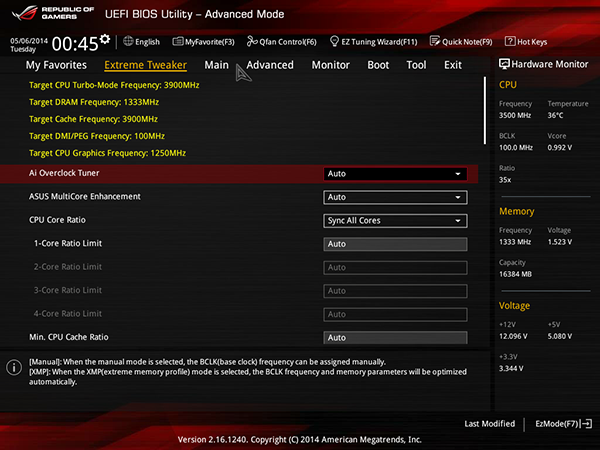Click the CPU temperature value 36°C
The height and width of the screenshot is (450, 600).
555,115
